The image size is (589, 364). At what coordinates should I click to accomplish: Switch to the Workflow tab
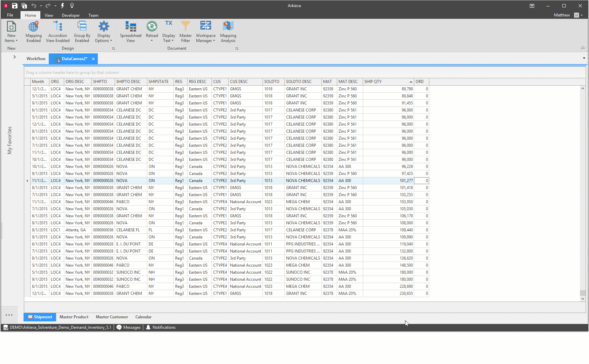(36, 59)
